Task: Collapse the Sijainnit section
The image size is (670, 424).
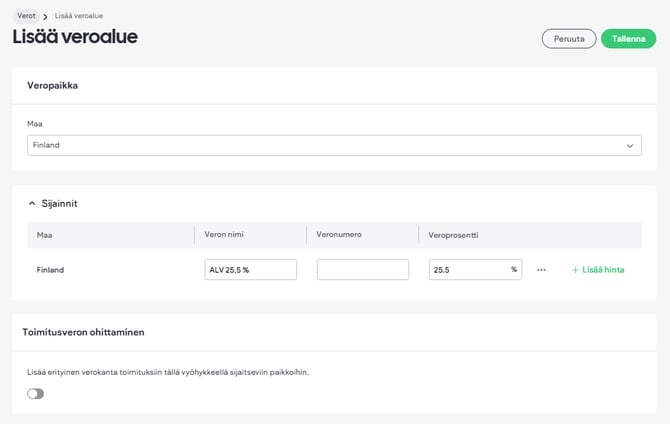Action: [32, 203]
